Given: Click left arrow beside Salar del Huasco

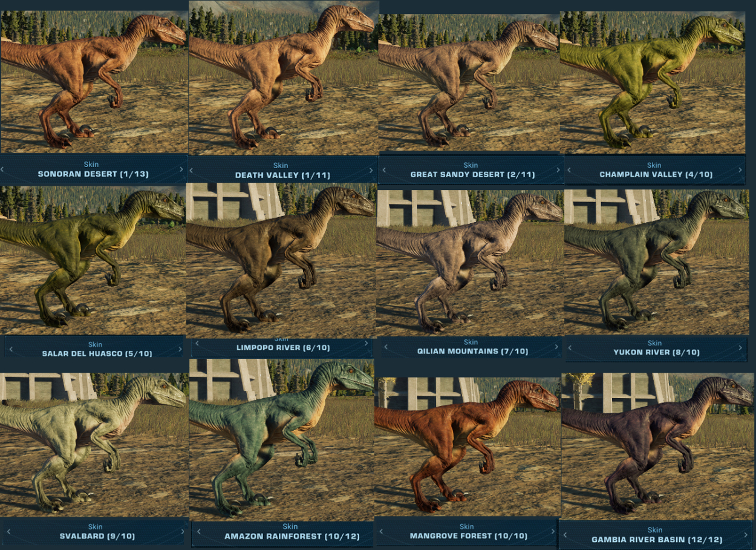Looking at the screenshot, I should point(11,349).
